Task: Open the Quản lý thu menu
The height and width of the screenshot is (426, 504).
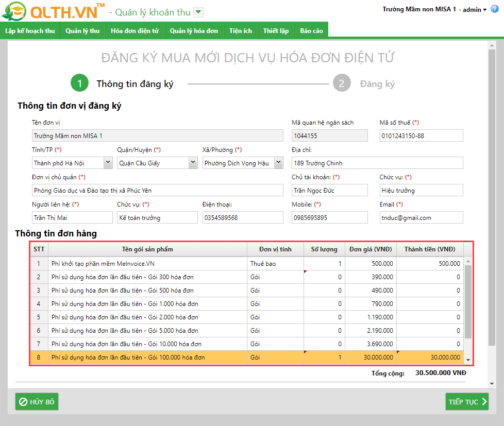Action: (82, 31)
